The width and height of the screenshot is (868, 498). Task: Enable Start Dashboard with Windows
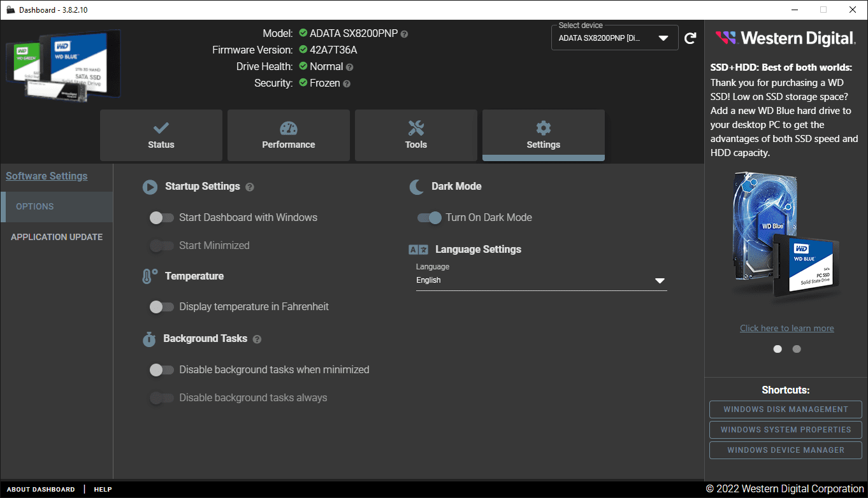point(162,218)
